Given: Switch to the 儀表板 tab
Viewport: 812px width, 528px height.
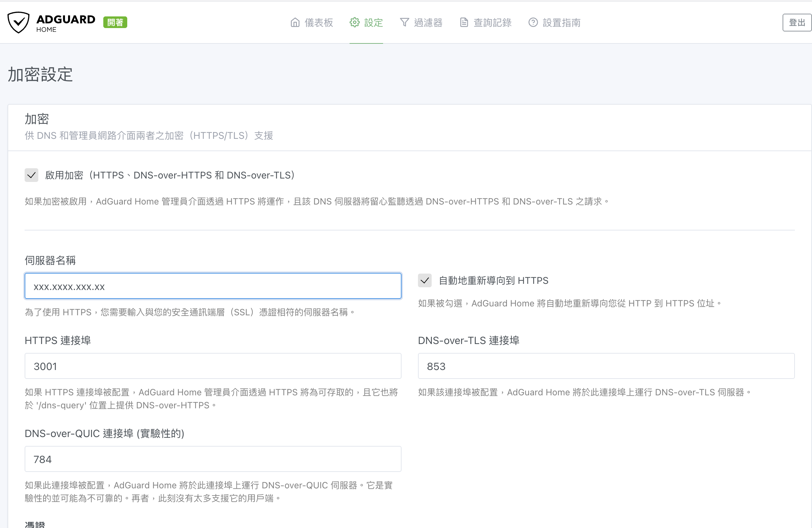Looking at the screenshot, I should 319,23.
